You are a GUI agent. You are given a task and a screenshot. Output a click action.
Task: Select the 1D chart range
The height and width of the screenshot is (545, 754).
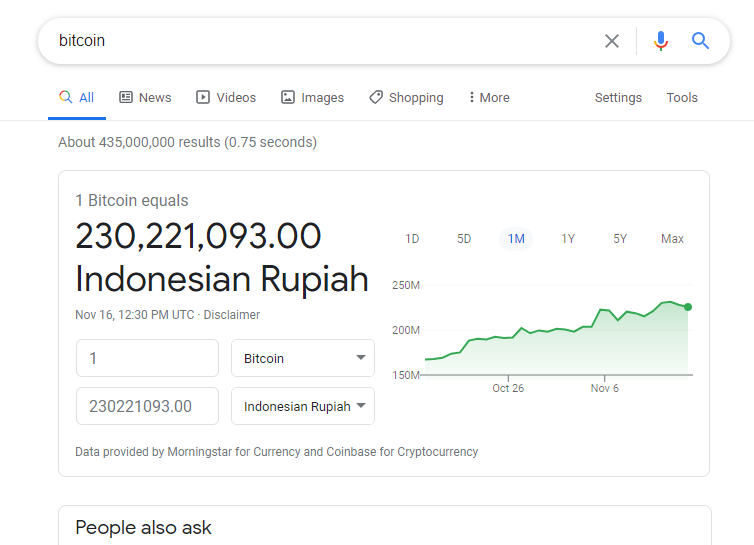(x=412, y=239)
